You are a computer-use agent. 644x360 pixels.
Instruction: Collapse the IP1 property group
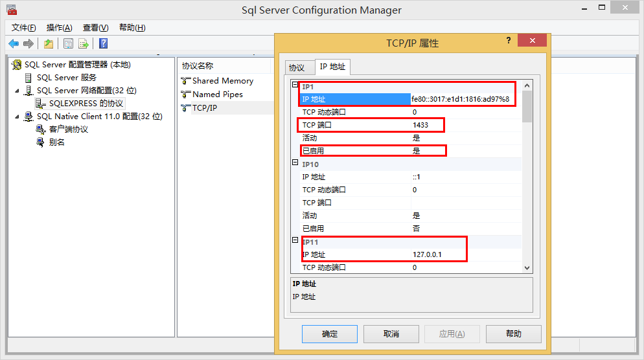[295, 85]
